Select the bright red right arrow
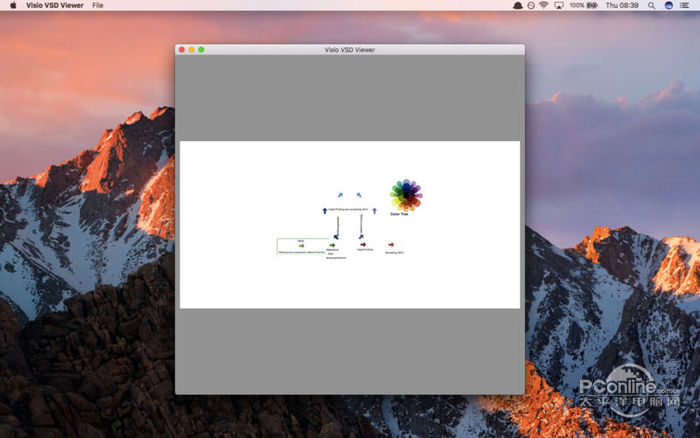Screen dimensions: 700x438 pyautogui.click(x=391, y=245)
